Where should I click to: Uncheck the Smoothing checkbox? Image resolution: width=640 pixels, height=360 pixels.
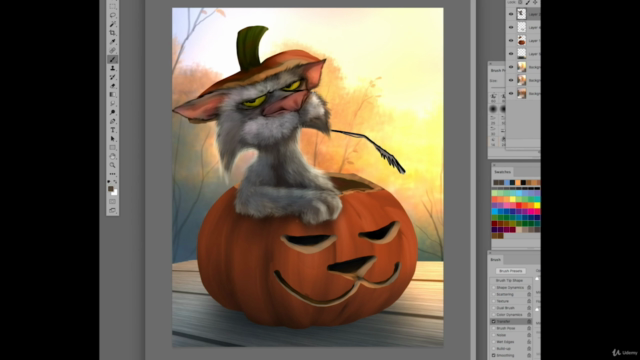[x=493, y=356]
